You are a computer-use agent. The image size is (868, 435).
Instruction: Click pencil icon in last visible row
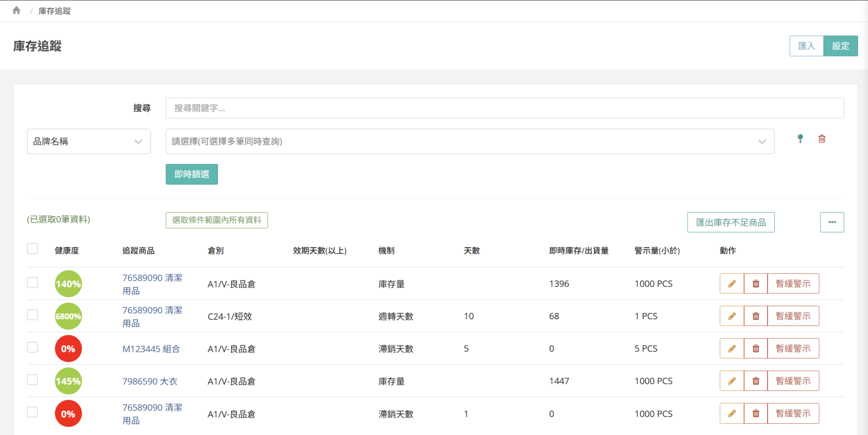(732, 413)
